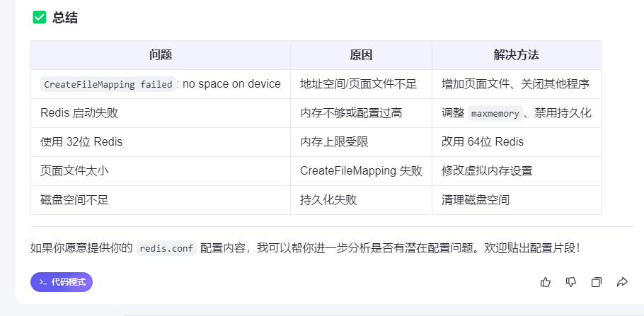
Task: Click the 内存不够或配置过高 cell
Action: coord(361,113)
